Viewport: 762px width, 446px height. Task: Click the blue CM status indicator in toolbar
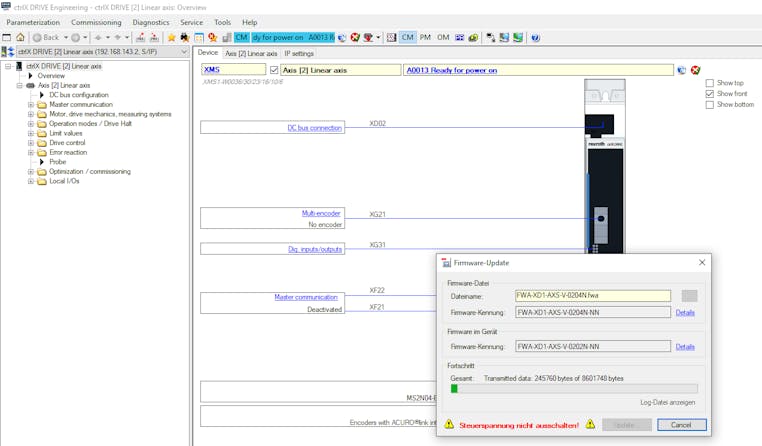[242, 37]
